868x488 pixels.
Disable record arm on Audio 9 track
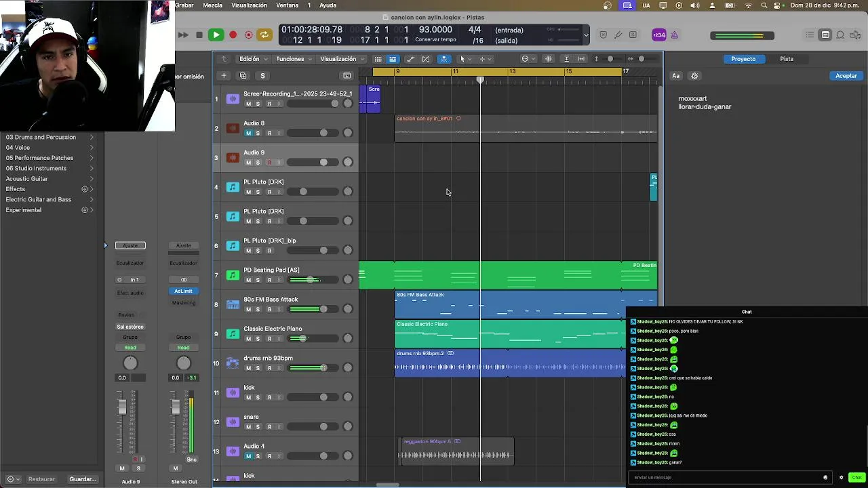pos(269,163)
